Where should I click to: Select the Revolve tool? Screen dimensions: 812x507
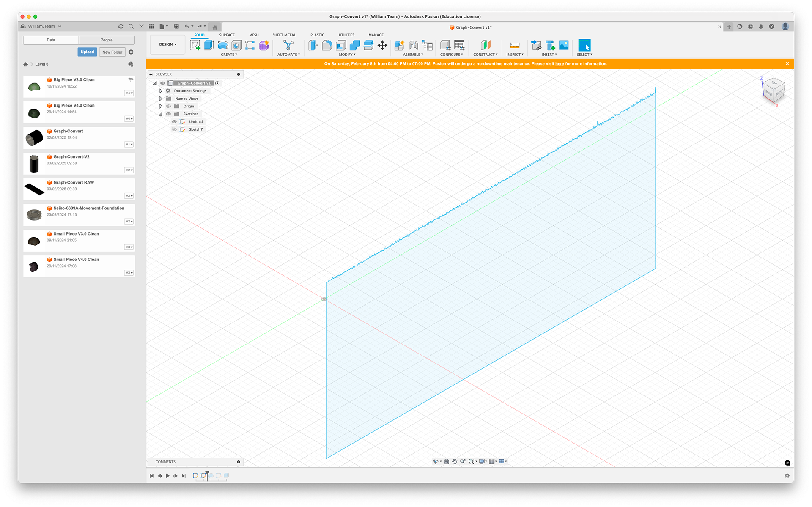pyautogui.click(x=223, y=45)
